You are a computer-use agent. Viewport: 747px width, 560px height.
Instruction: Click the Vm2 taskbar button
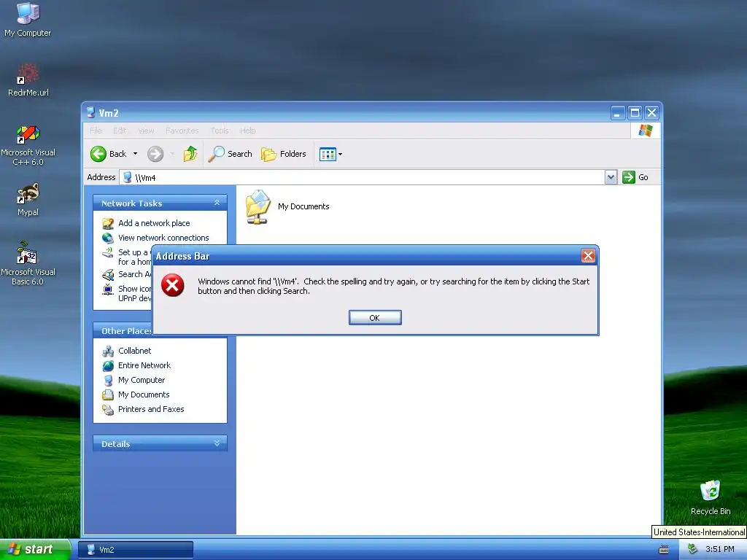135,550
